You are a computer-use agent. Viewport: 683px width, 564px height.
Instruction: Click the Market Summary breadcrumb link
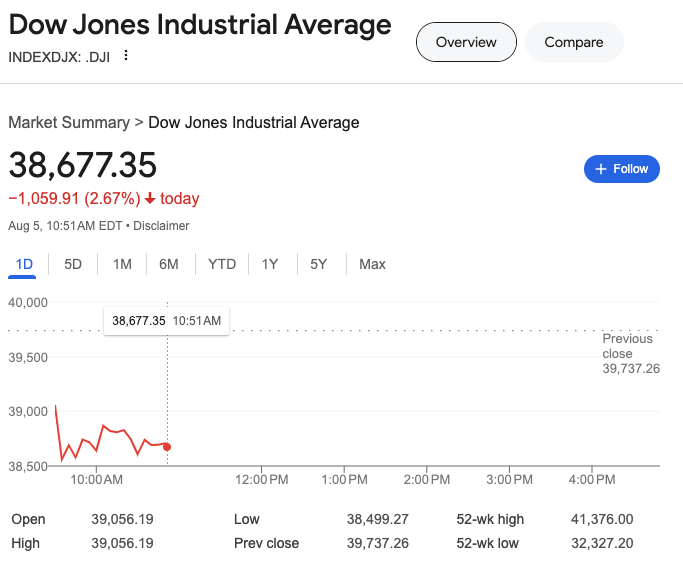pyautogui.click(x=68, y=123)
